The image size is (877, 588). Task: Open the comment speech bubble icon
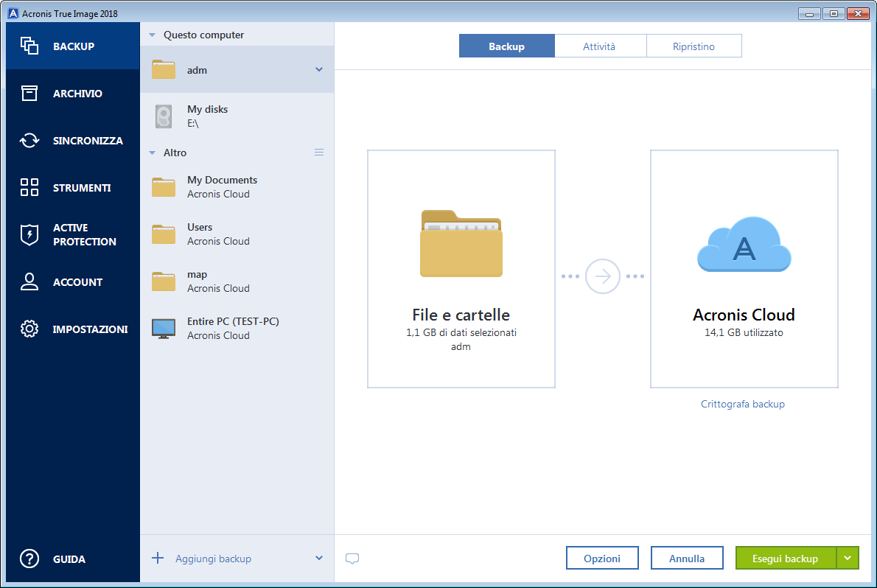[x=352, y=559]
